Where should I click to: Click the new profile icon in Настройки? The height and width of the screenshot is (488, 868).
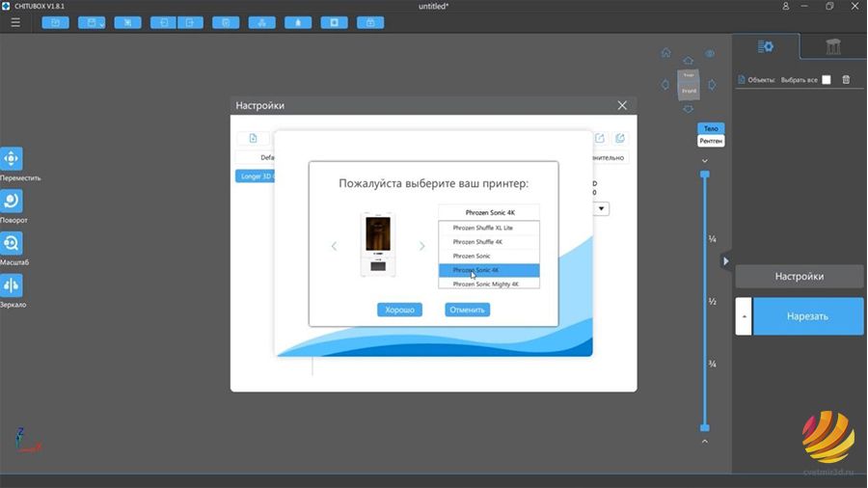(253, 138)
